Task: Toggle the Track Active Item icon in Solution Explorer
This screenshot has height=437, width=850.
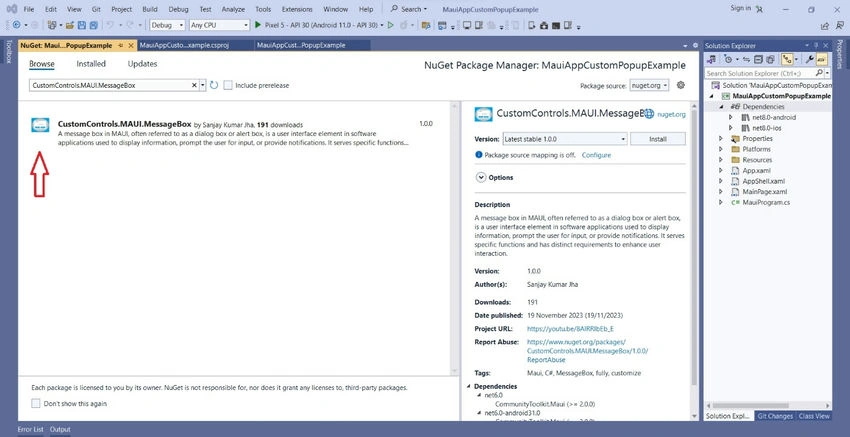Action: click(x=787, y=60)
